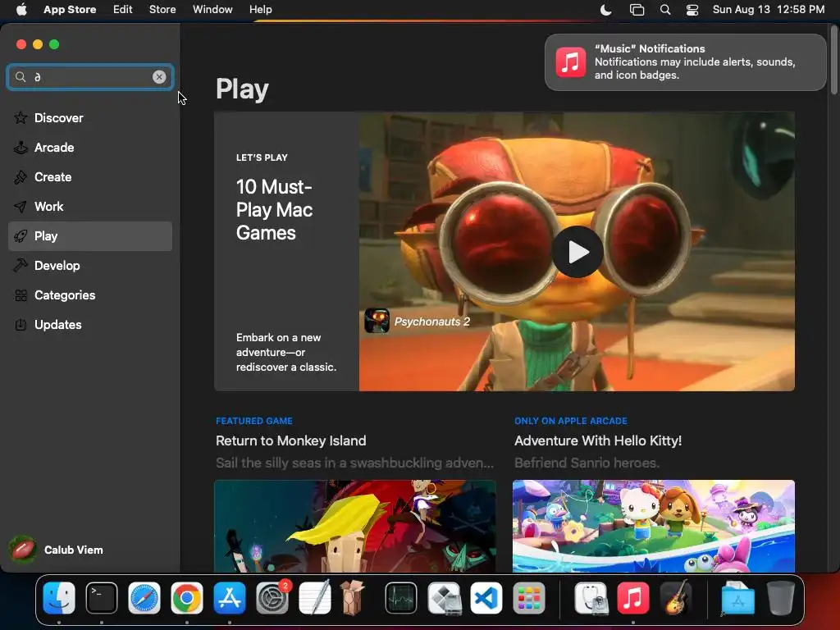Click the Work paper-plane icon in sidebar
Viewport: 840px width, 630px height.
click(x=21, y=206)
